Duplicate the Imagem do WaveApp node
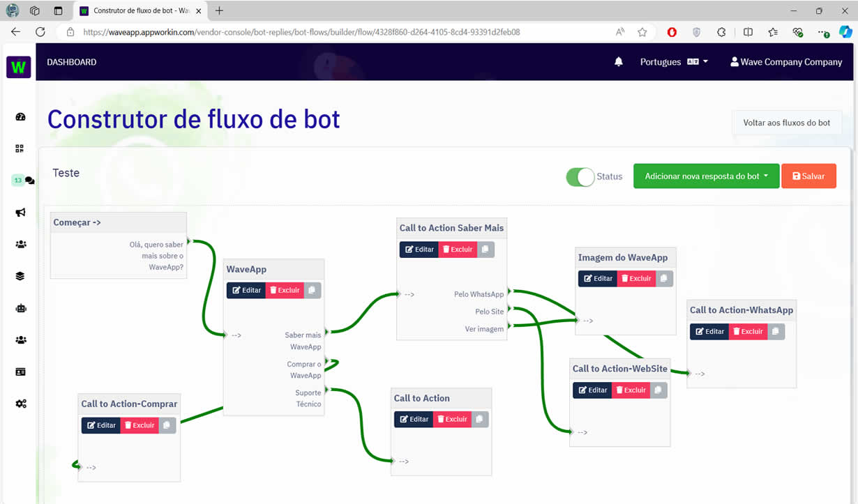Screen dimensions: 858x504 (664, 278)
